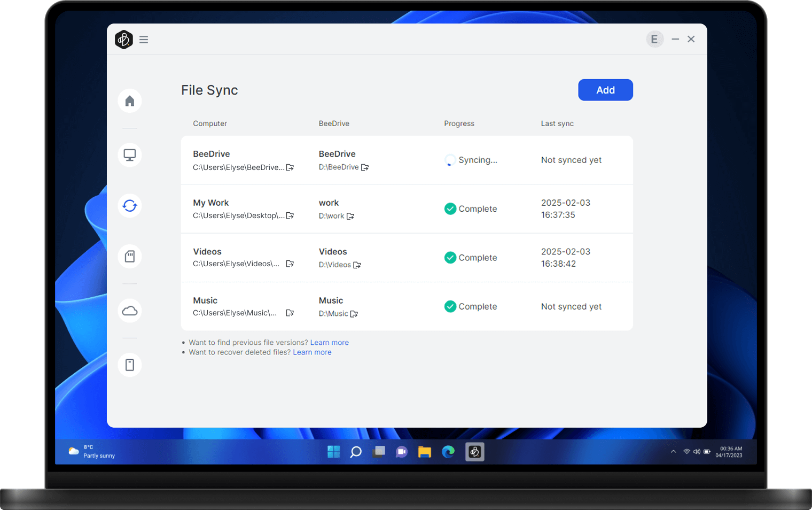Screen dimensions: 812x510
Task: Open the SD Card backup section
Action: [129, 256]
